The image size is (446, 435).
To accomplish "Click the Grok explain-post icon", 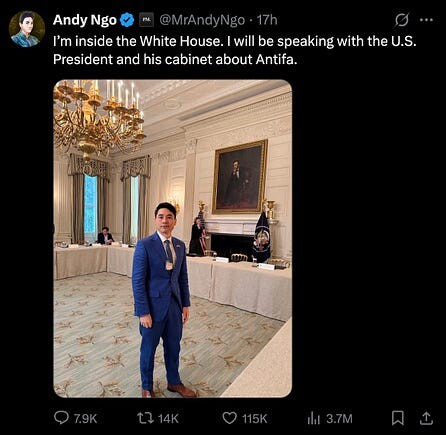I will [402, 20].
